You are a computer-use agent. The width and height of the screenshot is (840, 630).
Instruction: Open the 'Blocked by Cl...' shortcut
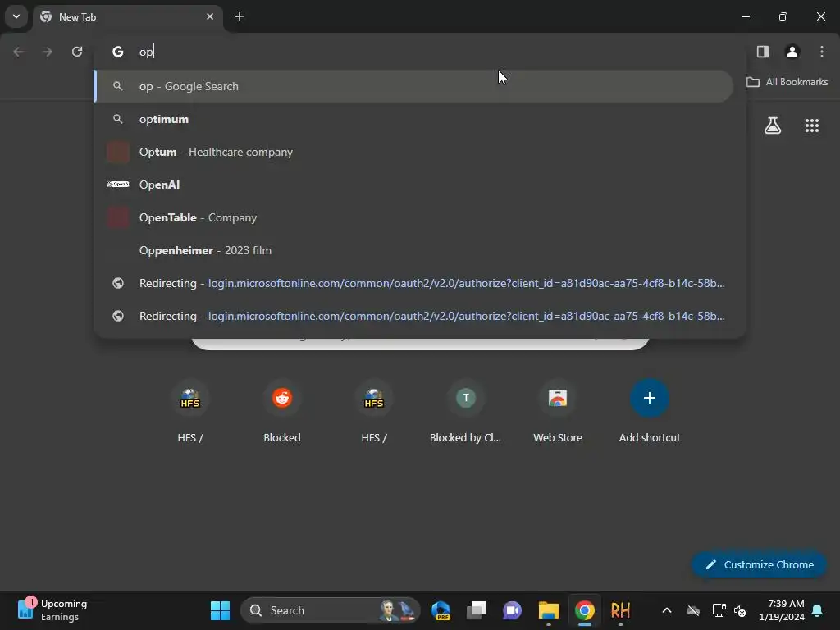[x=466, y=412]
